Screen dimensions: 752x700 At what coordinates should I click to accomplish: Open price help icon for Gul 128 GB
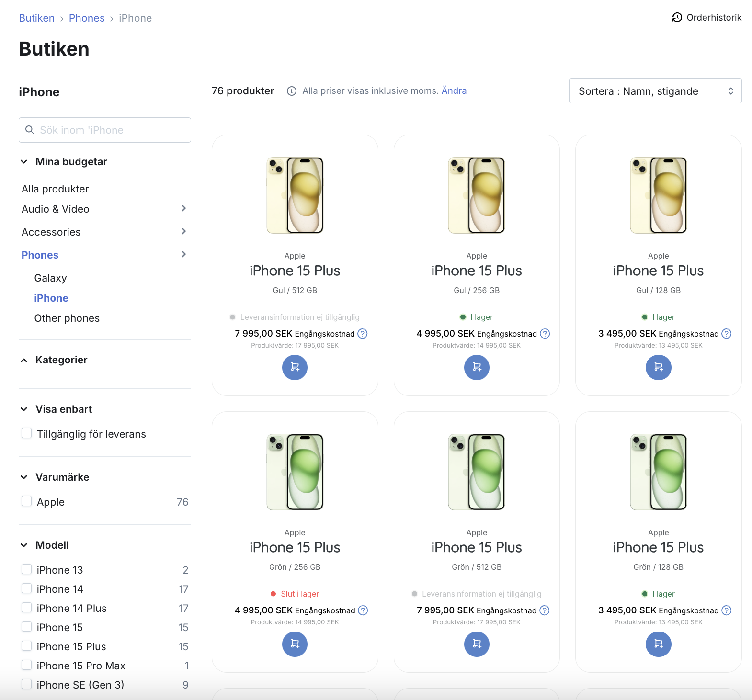click(727, 334)
